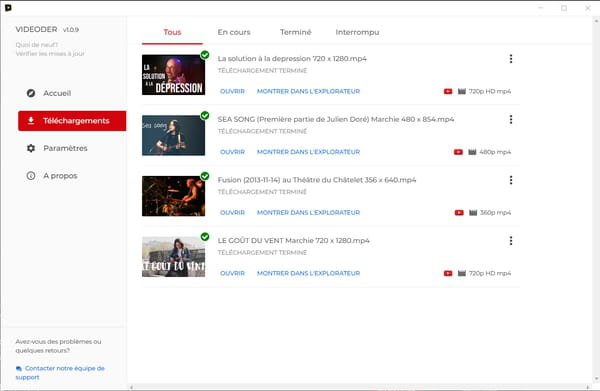The width and height of the screenshot is (600, 391).
Task: Expand options menu for LE GOÛT DU VENT
Action: [511, 241]
